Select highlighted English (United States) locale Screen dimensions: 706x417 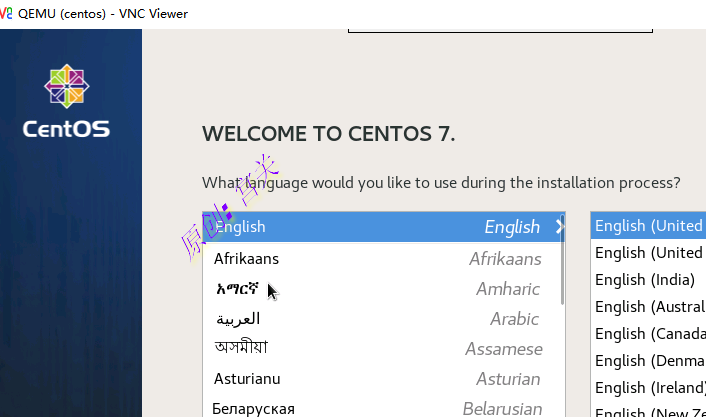648,226
